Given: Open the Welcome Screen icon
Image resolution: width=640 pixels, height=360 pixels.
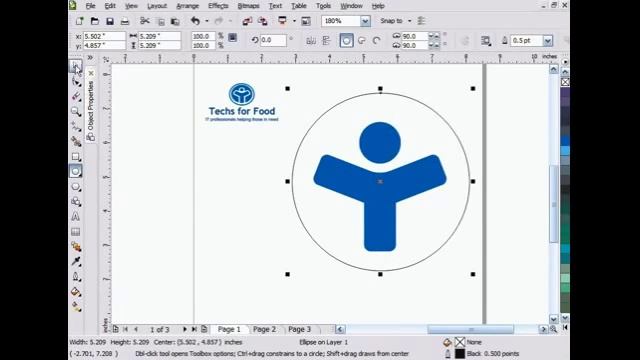Looking at the screenshot, I should point(306,21).
